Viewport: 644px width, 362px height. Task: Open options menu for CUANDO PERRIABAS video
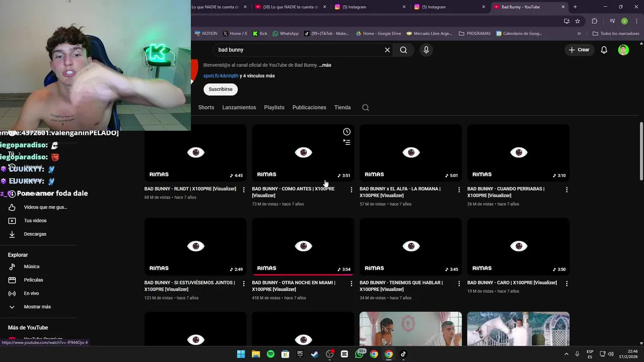pos(567,190)
